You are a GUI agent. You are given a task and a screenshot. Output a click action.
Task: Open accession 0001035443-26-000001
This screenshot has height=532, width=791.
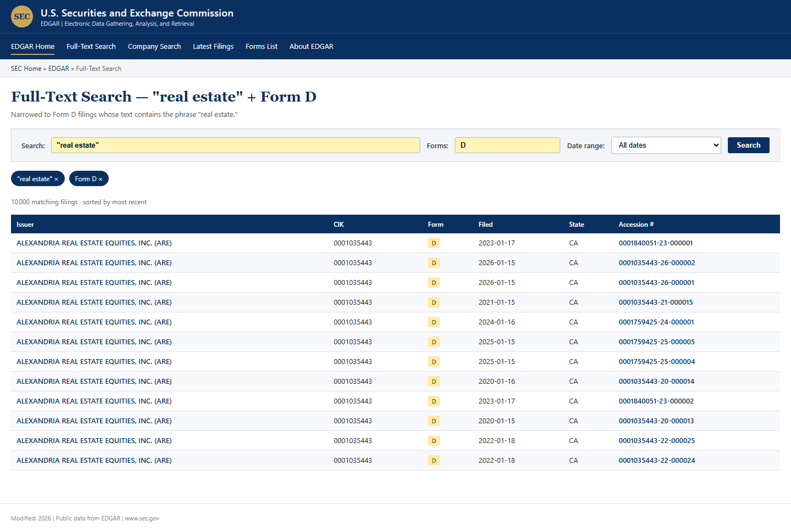[656, 283]
